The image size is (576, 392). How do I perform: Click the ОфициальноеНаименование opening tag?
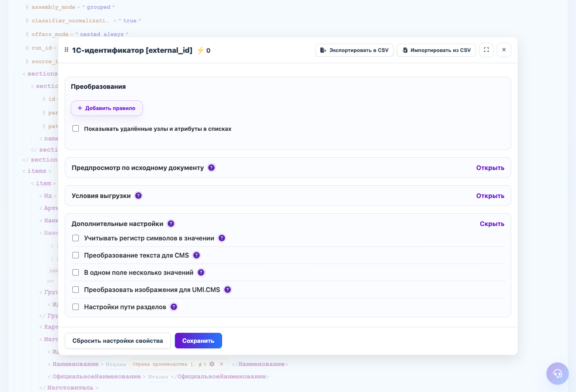click(x=96, y=376)
